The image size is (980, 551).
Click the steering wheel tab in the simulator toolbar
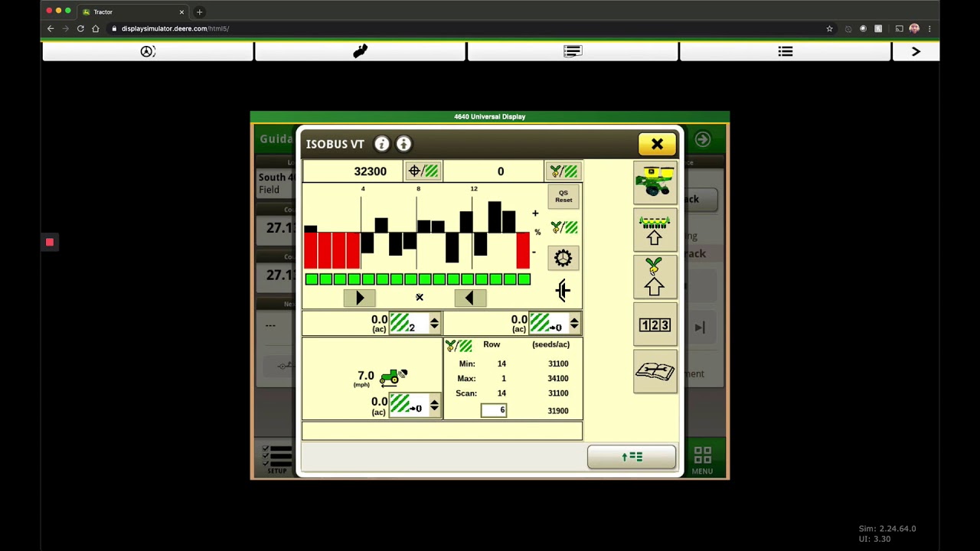[148, 51]
